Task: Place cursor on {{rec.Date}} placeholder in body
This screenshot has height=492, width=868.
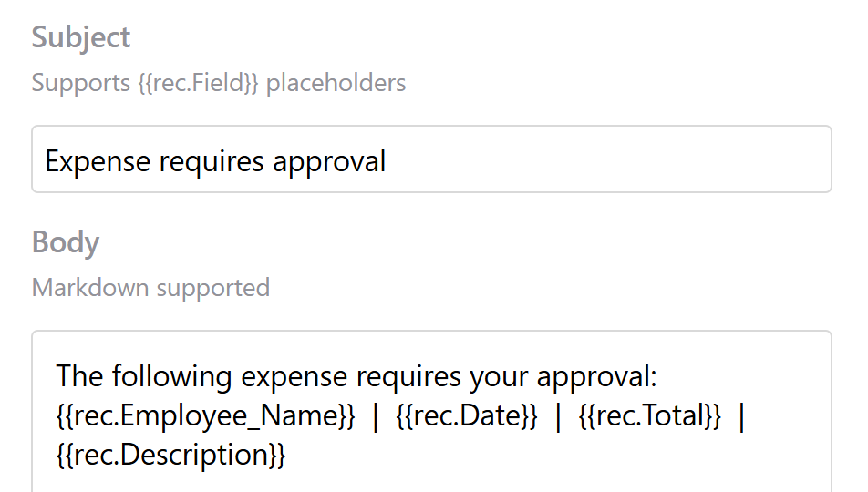Action: click(468, 415)
